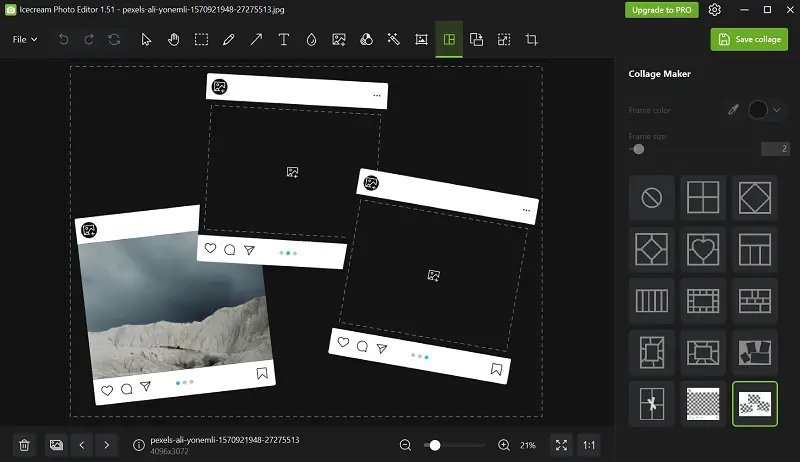The height and width of the screenshot is (462, 800).
Task: Open the File menu dropdown
Action: tap(25, 40)
